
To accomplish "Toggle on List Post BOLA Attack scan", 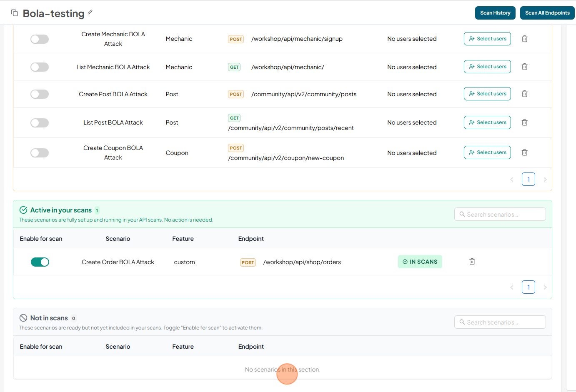I will click(x=40, y=123).
